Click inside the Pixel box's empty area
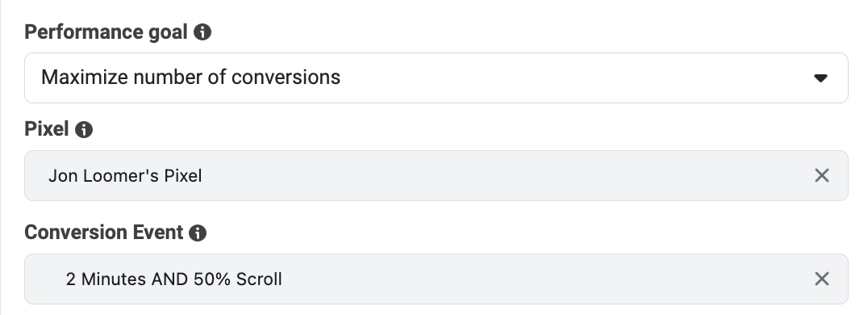The height and width of the screenshot is (315, 868). (x=499, y=176)
